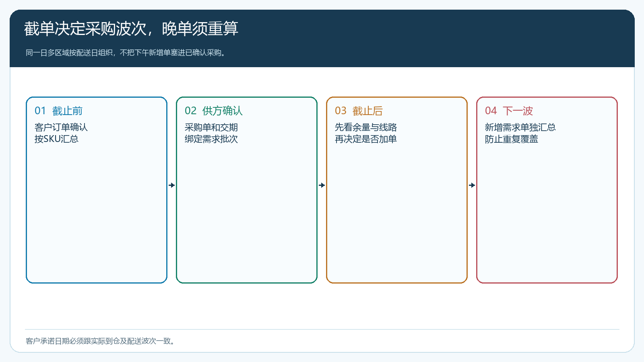
Task: Select the 01 截止前 card heading
Action: tap(58, 111)
